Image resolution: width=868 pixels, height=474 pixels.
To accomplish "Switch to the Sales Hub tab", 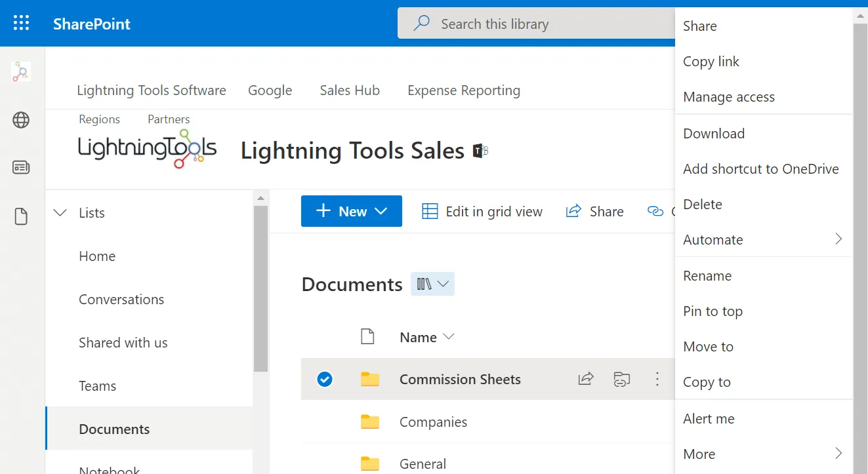I will point(350,90).
